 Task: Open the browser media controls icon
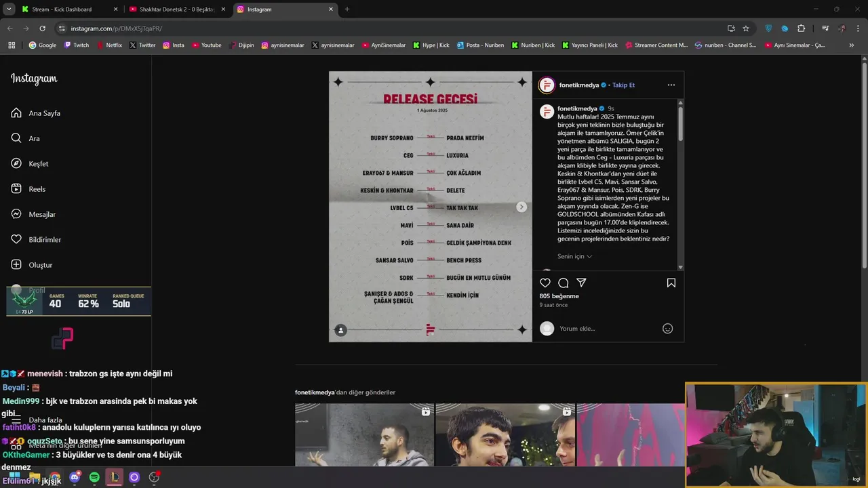825,28
